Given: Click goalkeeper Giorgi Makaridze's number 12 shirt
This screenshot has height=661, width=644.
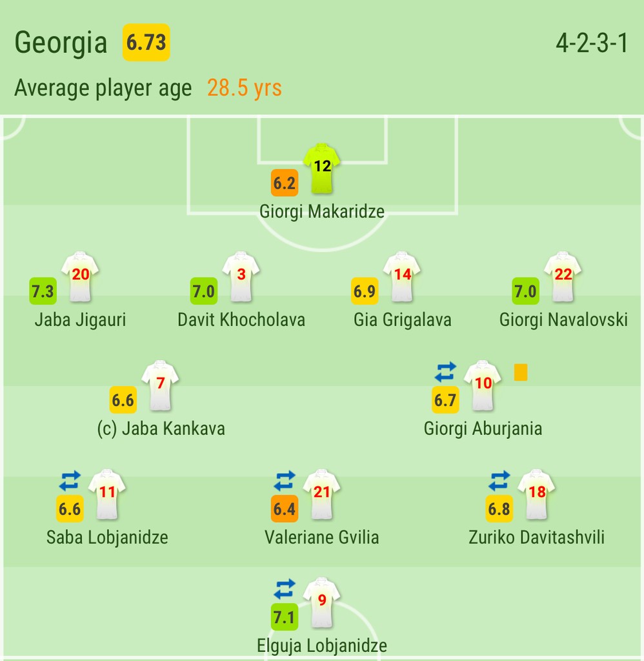Looking at the screenshot, I should click(x=321, y=169).
